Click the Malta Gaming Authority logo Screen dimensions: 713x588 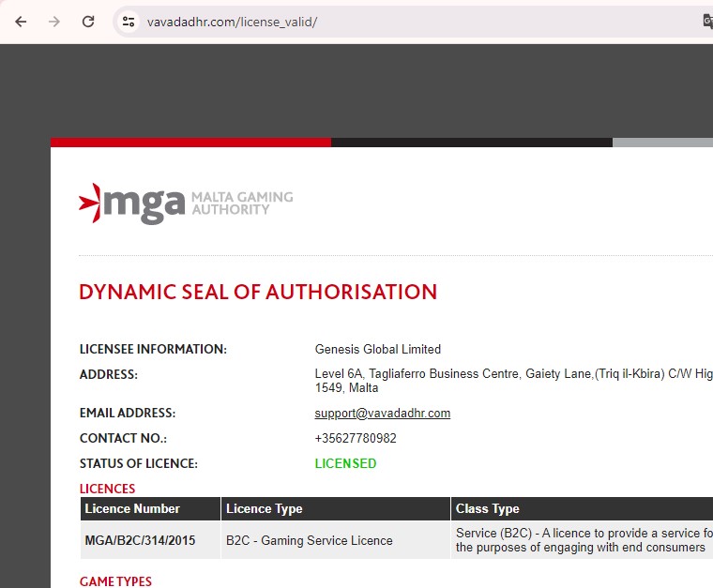186,204
